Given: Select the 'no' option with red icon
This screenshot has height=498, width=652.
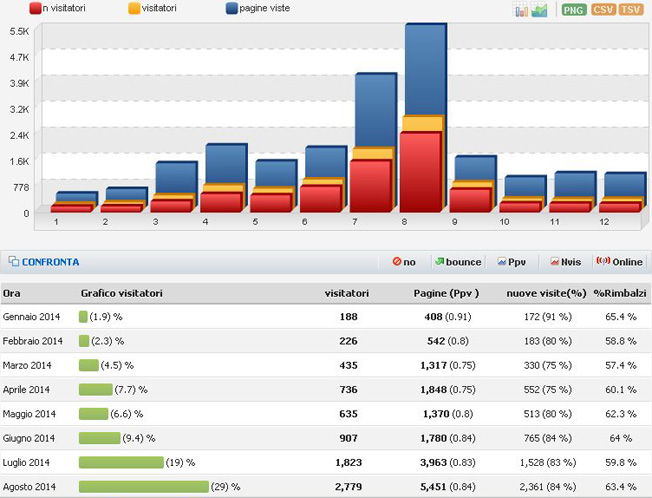Looking at the screenshot, I should [404, 262].
